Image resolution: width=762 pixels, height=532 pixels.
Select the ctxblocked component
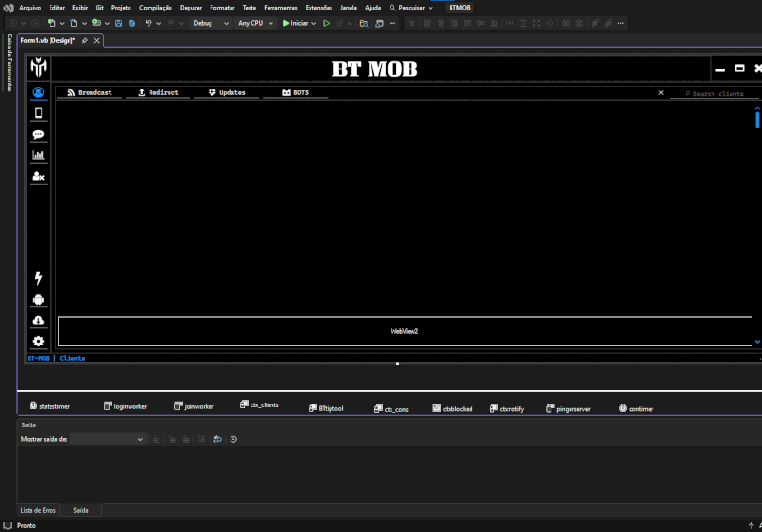click(453, 408)
